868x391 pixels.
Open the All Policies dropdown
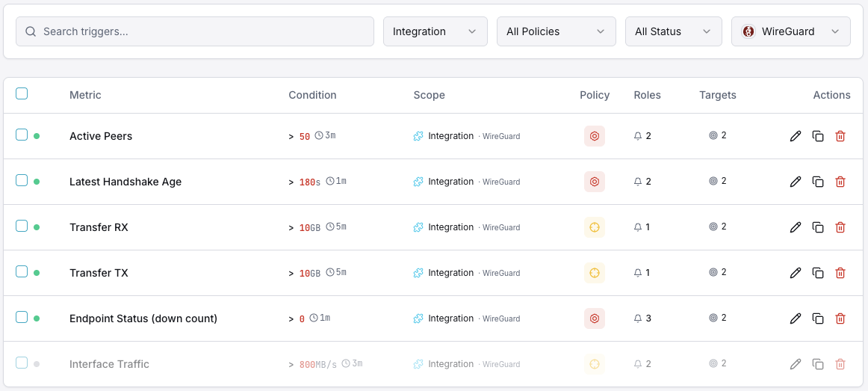[557, 31]
